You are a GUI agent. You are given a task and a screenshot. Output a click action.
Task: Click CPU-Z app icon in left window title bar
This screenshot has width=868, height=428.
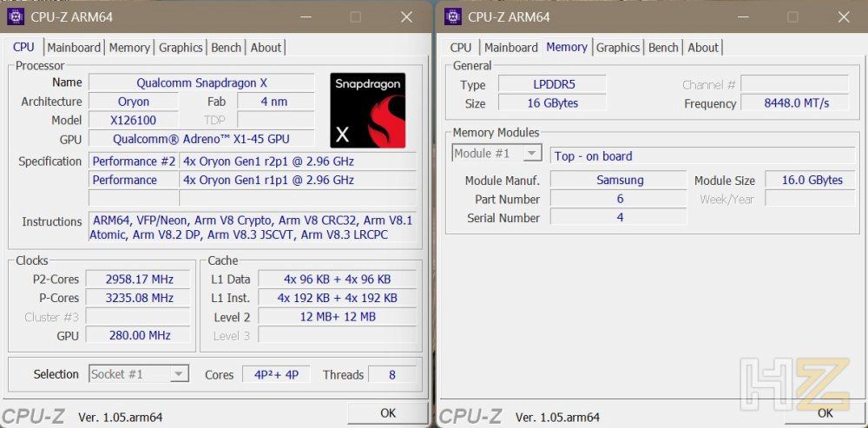(x=16, y=16)
